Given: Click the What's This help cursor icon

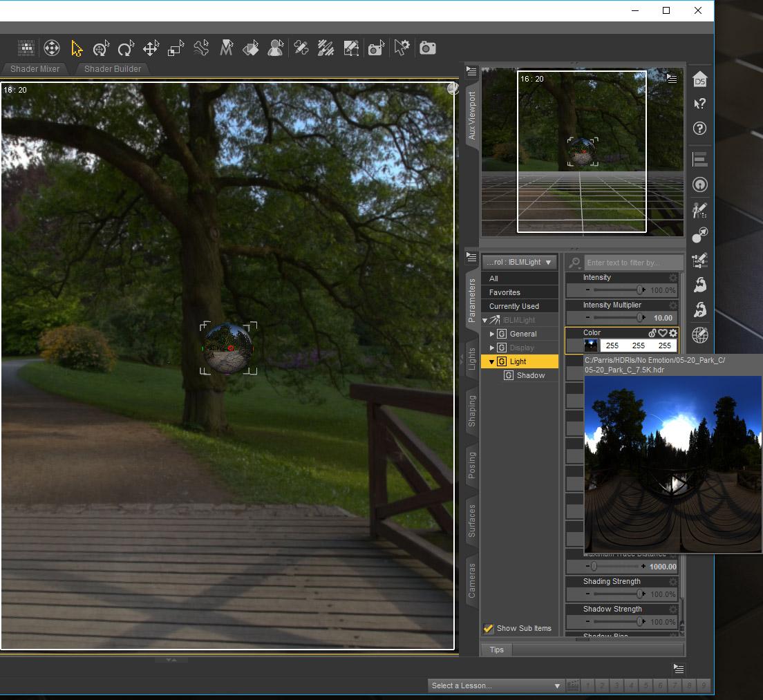Looking at the screenshot, I should click(x=699, y=104).
